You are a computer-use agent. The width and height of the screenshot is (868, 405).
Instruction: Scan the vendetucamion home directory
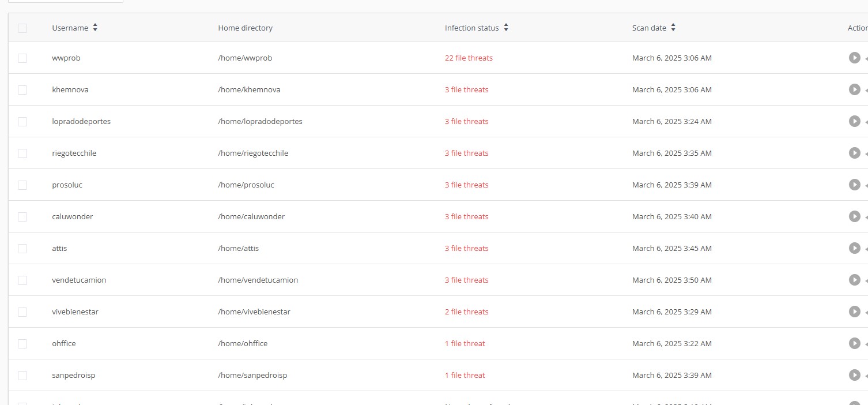point(854,280)
